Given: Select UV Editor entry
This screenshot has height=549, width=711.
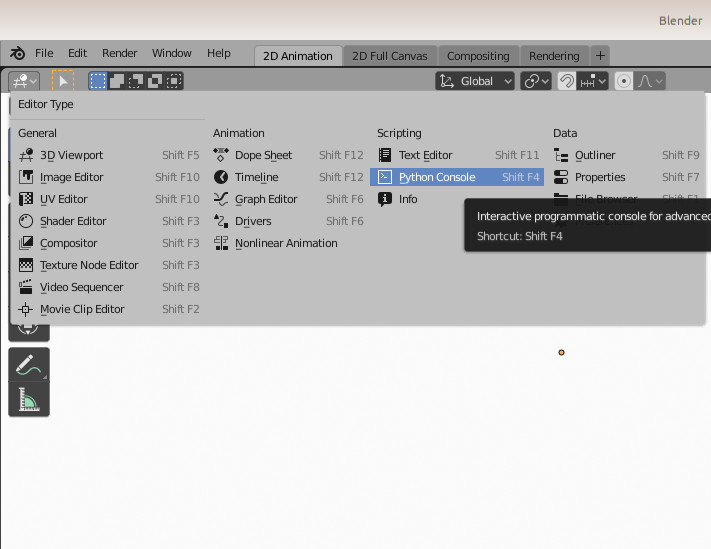Looking at the screenshot, I should (x=108, y=199).
